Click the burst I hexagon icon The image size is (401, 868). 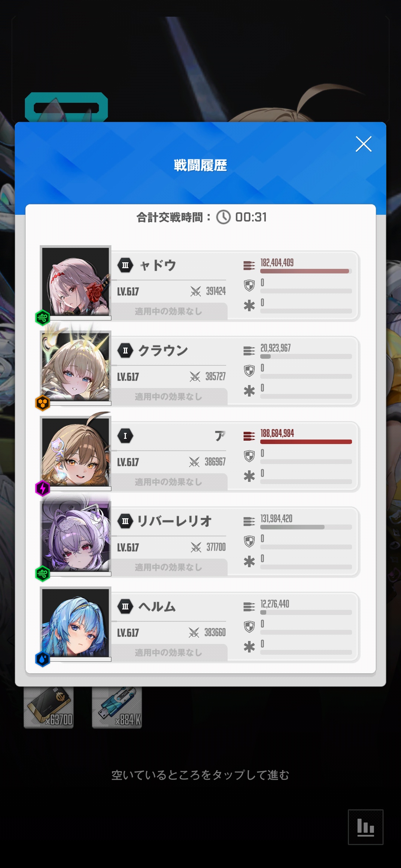click(125, 436)
